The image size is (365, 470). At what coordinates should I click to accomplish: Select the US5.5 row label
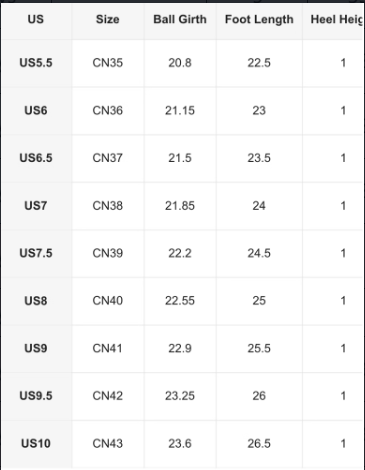36,63
